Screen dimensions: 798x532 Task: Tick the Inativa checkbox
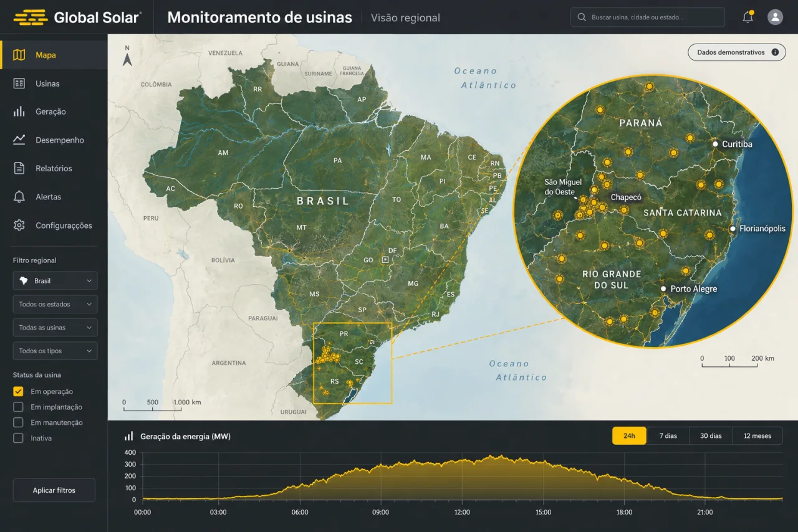click(x=18, y=439)
